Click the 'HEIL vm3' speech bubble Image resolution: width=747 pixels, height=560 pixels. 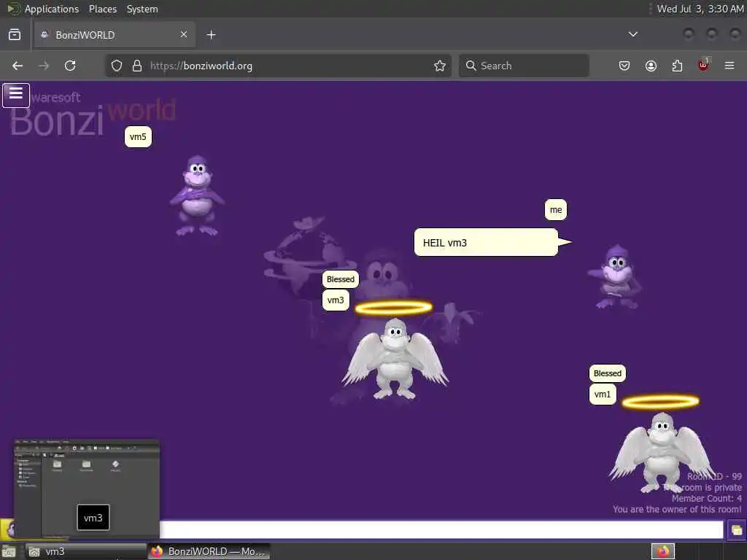(486, 242)
